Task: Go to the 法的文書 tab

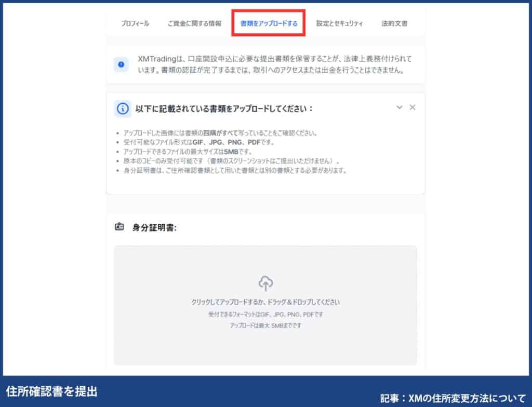Action: [394, 23]
